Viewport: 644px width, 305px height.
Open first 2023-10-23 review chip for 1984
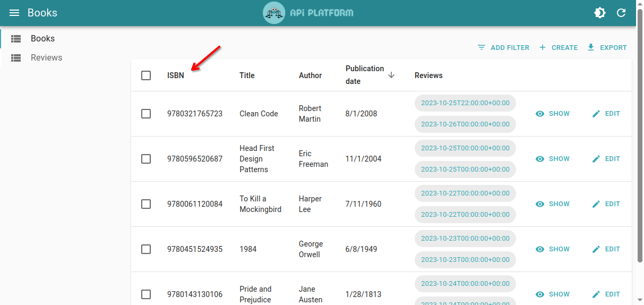click(465, 239)
